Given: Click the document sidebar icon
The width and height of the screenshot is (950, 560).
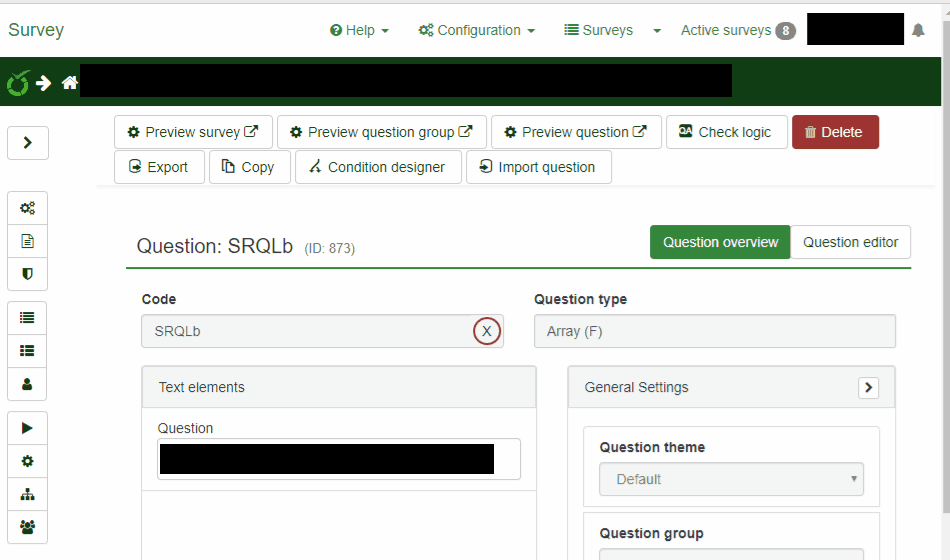Looking at the screenshot, I should (x=28, y=241).
